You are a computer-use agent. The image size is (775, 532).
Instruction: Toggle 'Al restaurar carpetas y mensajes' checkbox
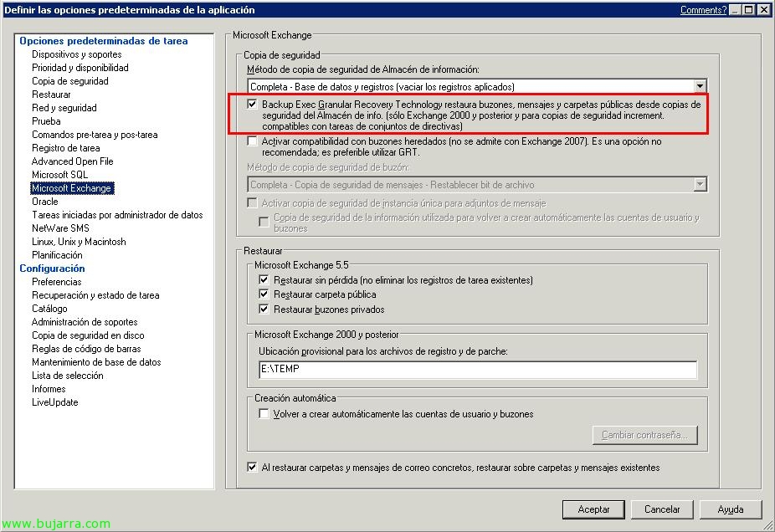252,467
